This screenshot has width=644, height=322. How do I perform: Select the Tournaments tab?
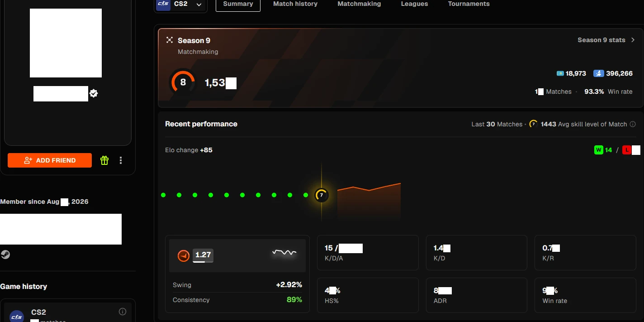point(469,4)
